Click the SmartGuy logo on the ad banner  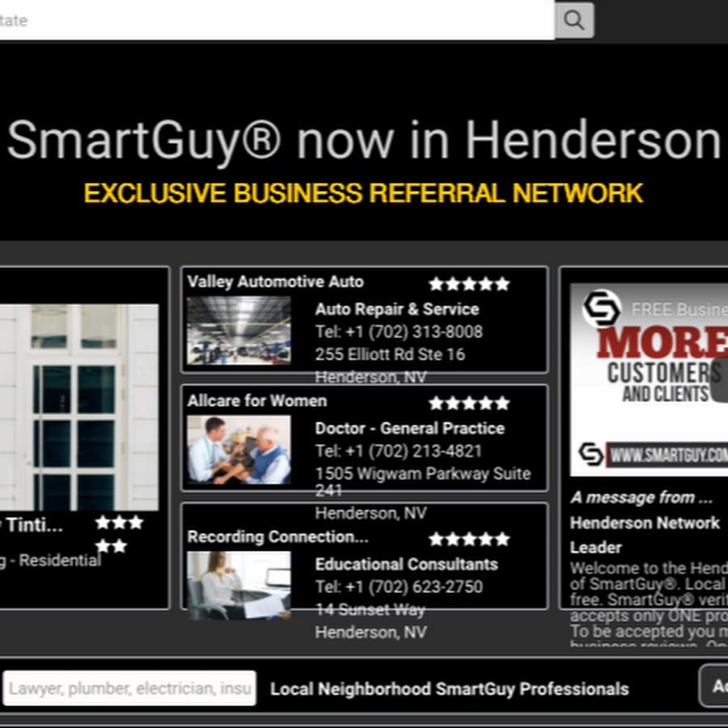click(x=601, y=308)
